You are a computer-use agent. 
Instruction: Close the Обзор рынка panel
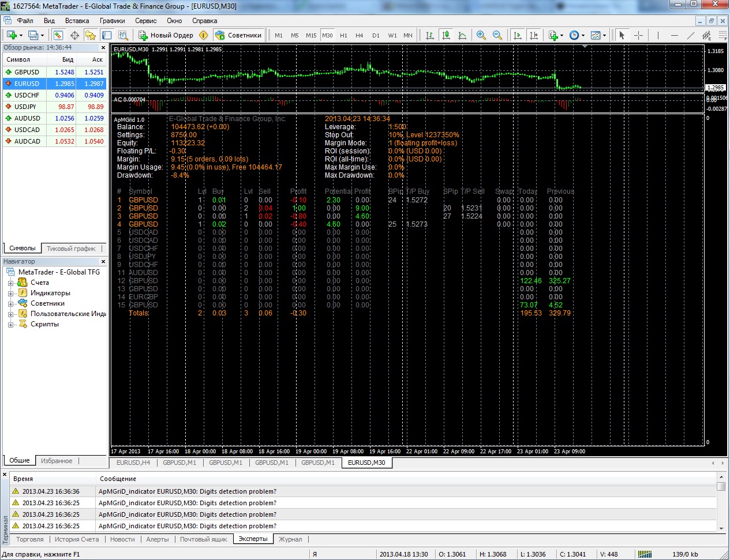103,48
